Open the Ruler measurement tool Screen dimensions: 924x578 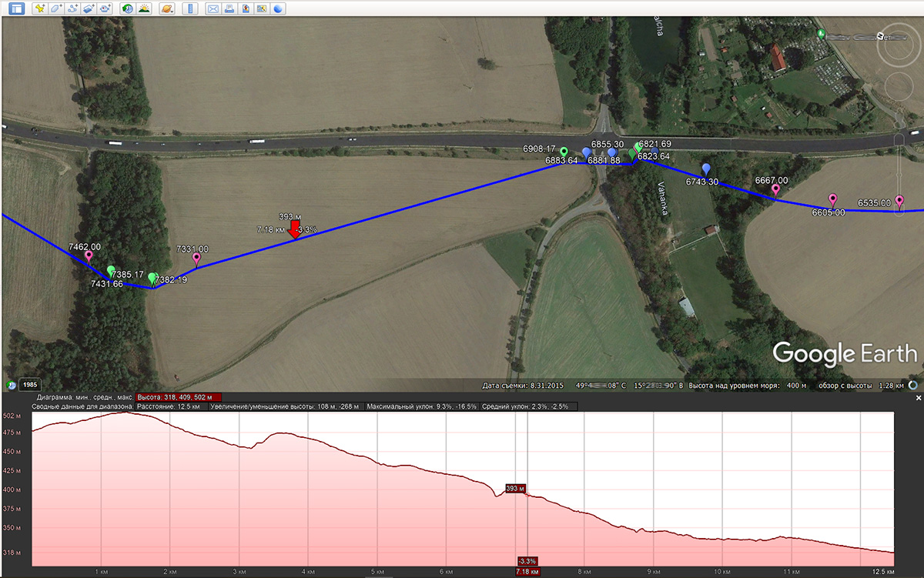(190, 9)
